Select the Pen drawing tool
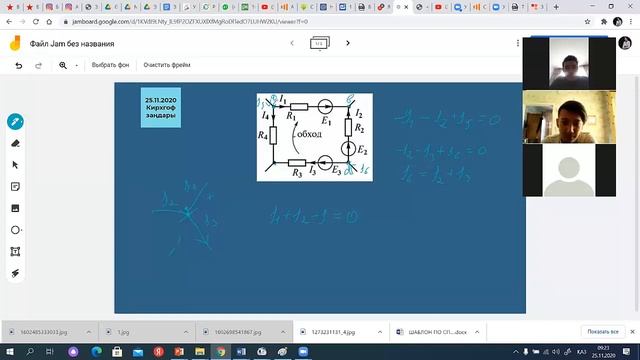The height and width of the screenshot is (360, 640). 15,122
